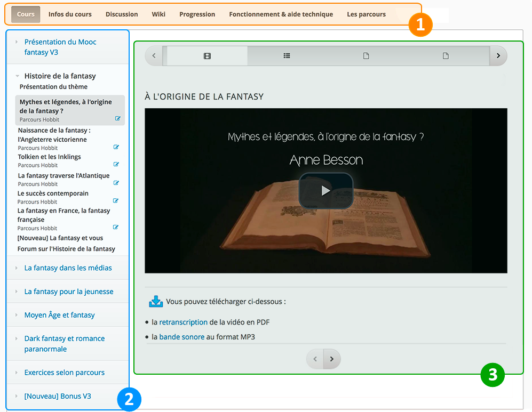Switch to the Discussion tab

[122, 14]
